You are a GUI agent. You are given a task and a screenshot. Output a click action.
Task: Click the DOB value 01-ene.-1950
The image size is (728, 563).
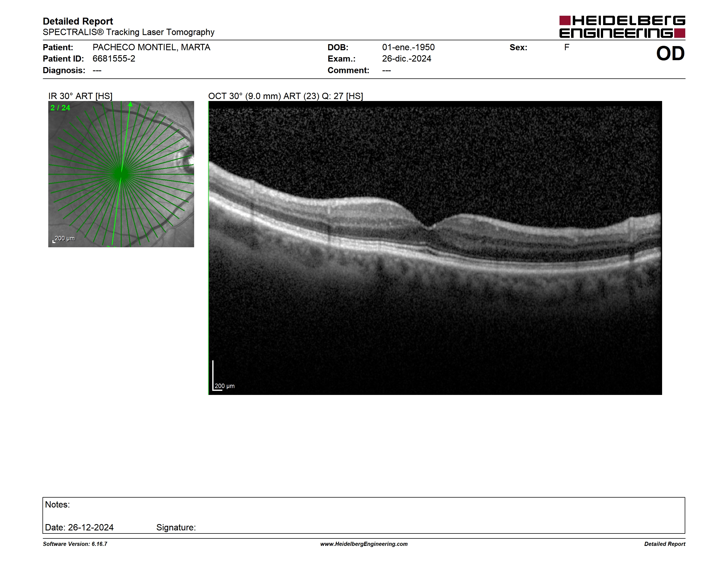point(408,47)
